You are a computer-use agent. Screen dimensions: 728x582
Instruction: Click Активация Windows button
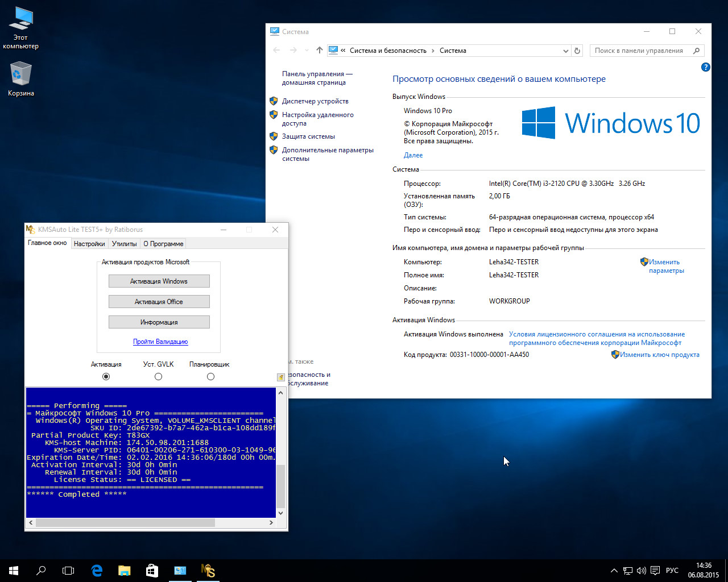click(159, 281)
